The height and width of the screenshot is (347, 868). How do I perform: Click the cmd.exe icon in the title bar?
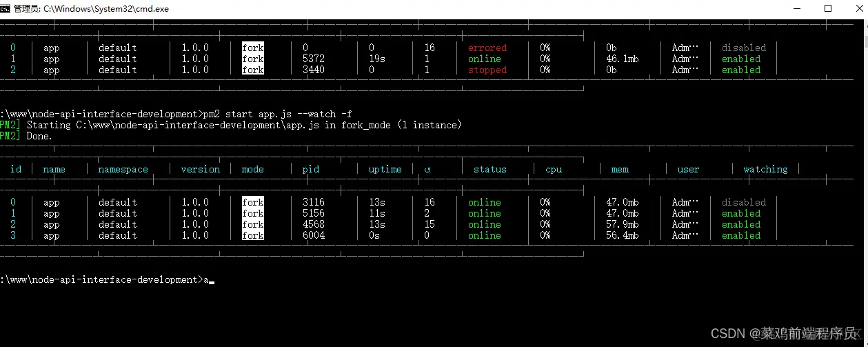[x=6, y=9]
